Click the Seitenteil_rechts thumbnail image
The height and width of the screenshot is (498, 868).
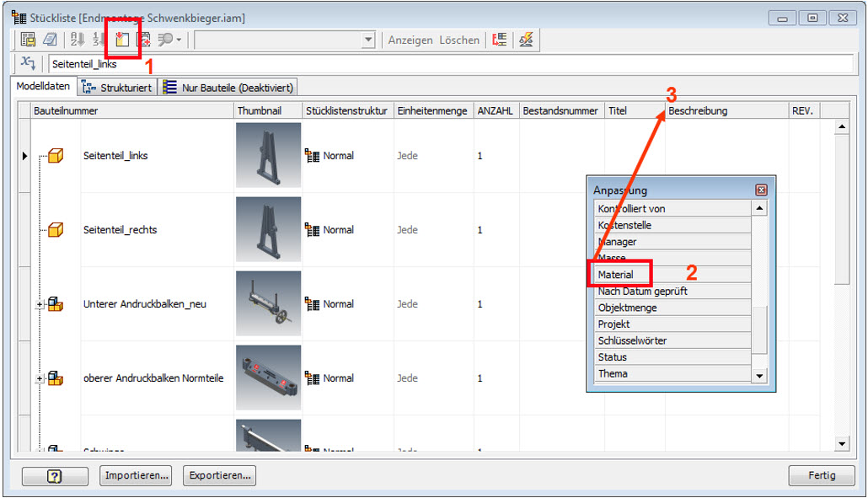pyautogui.click(x=268, y=229)
